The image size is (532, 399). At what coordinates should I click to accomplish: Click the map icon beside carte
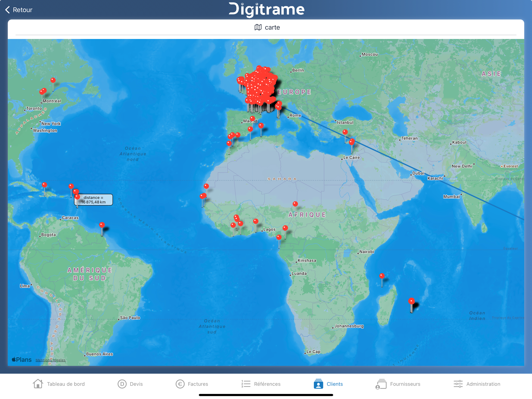258,27
